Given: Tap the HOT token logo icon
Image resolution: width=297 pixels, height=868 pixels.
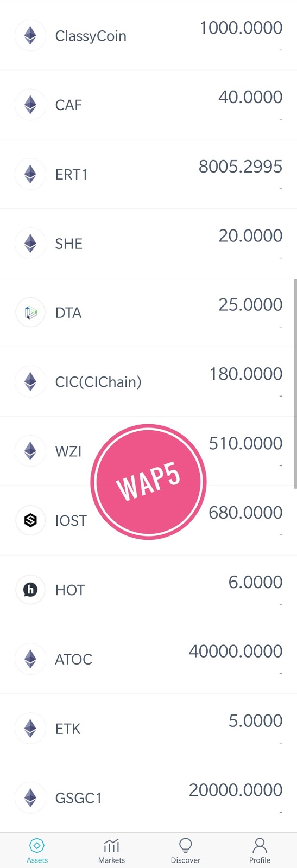Looking at the screenshot, I should pos(30,590).
